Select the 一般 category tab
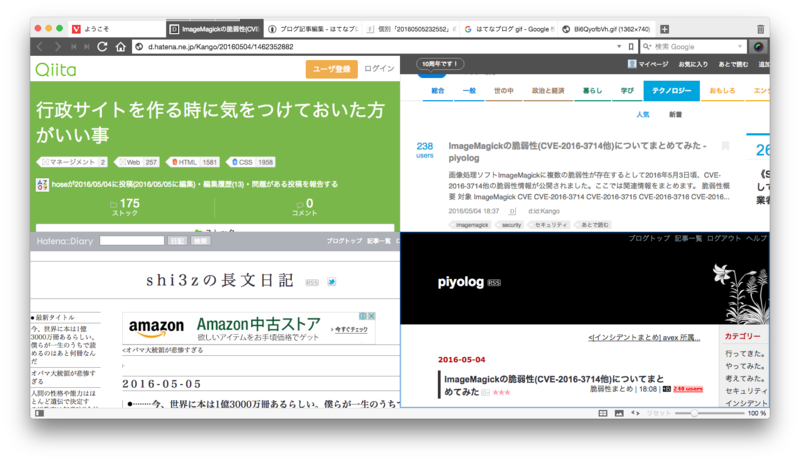The height and width of the screenshot is (462, 800). (469, 91)
